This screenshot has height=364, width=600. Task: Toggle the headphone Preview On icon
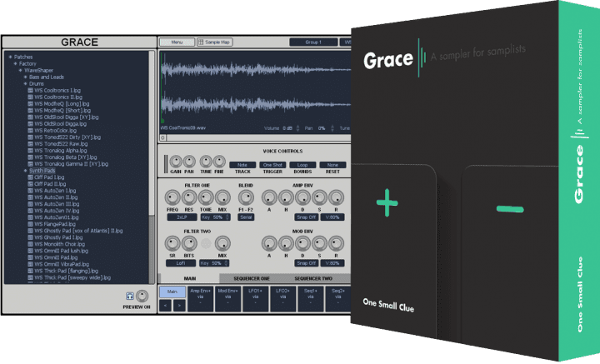point(130,296)
